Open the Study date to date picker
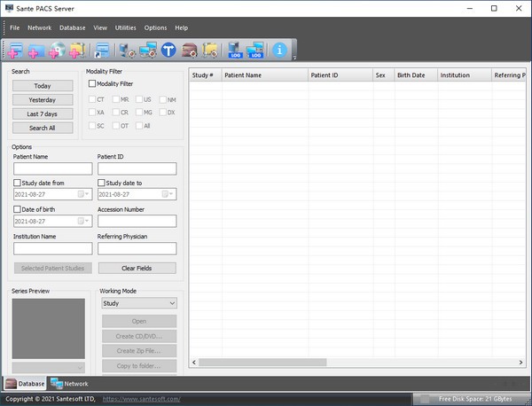Screen dimensions: 532x406 170,194
